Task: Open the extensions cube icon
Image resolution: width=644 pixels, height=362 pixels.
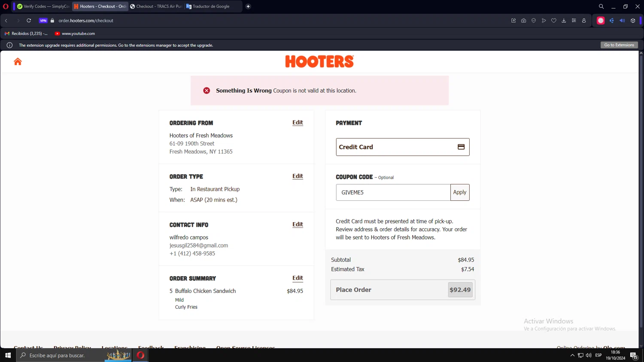Action: tap(633, 21)
